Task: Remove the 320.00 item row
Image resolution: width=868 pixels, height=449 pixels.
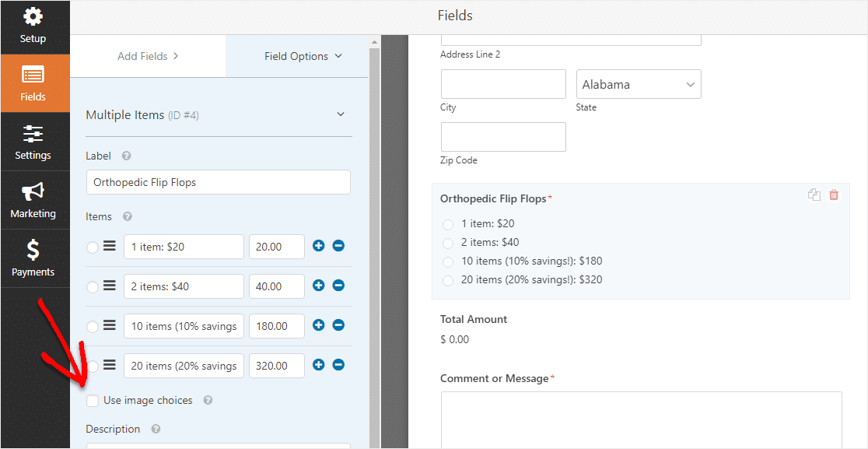Action: point(338,365)
